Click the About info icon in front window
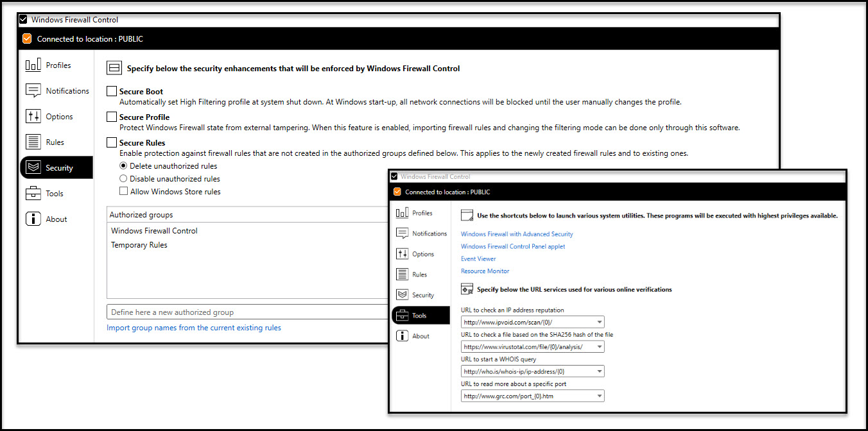Screen dimensions: 868x431 coord(403,336)
